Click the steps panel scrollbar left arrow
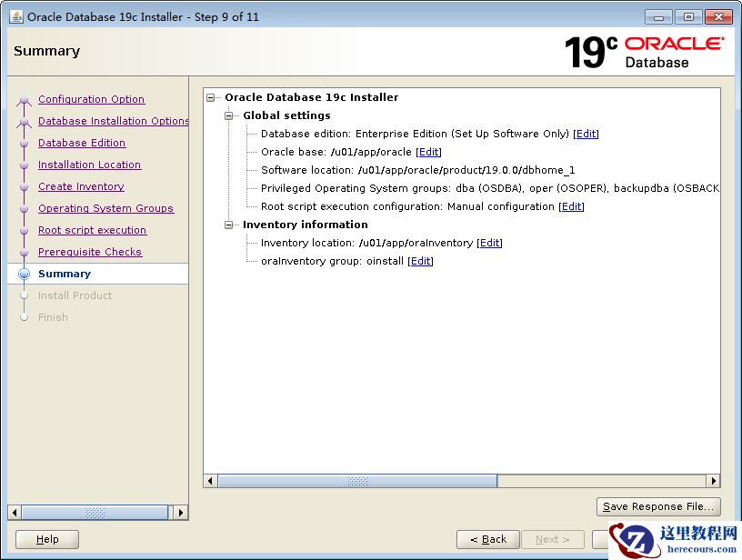Viewport: 742px width, 560px height. point(15,513)
